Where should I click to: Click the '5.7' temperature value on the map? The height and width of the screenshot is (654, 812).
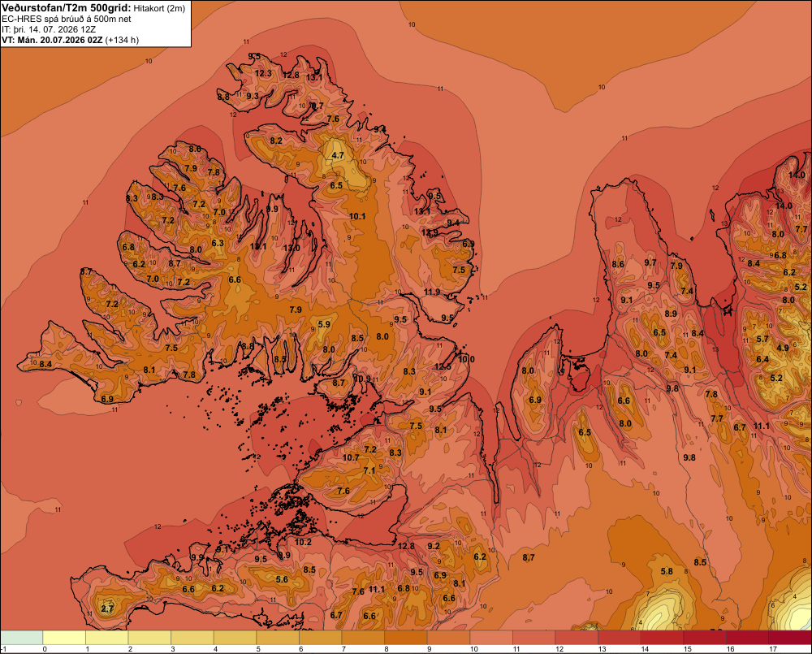pos(762,339)
